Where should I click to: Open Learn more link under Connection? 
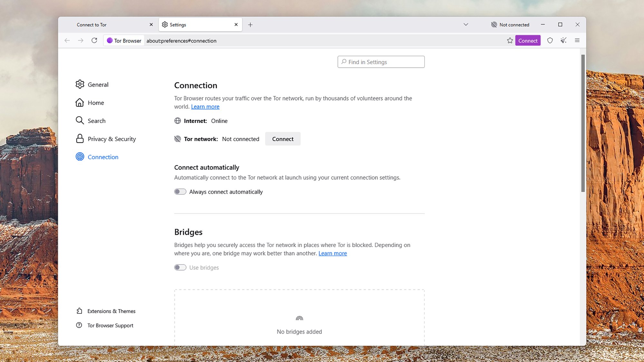[x=205, y=107]
